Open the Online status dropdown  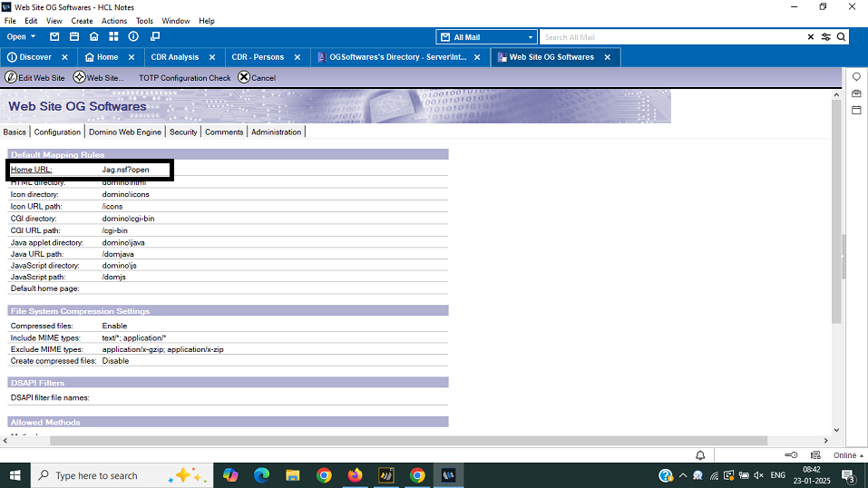coord(848,455)
